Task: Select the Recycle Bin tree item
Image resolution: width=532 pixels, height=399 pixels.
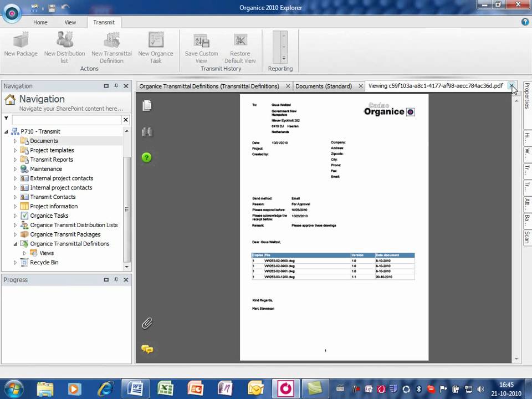Action: (44, 263)
